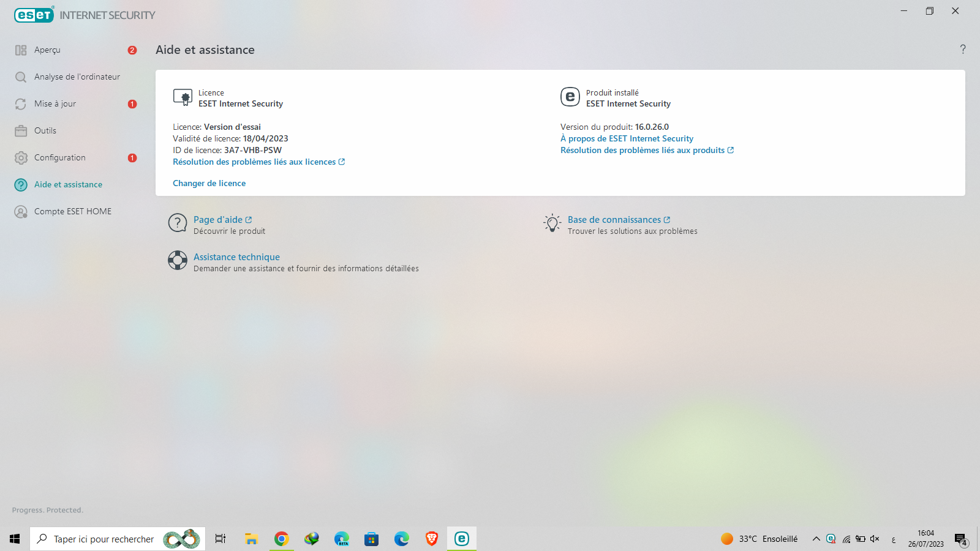Screen dimensions: 980x551
Task: Click the Configuration gear icon
Action: [21, 158]
